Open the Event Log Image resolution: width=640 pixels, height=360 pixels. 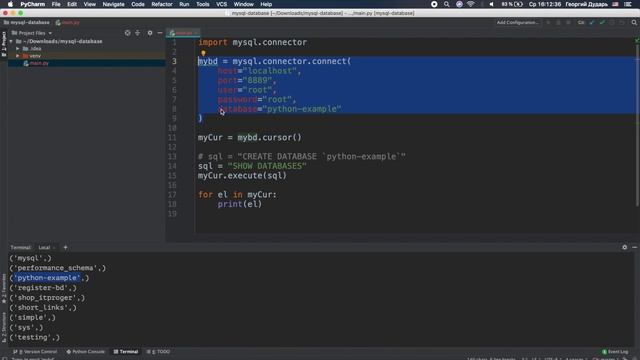[615, 351]
